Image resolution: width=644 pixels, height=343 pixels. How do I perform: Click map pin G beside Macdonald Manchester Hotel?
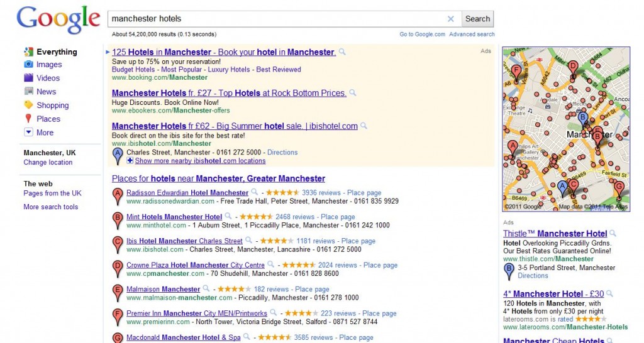pyautogui.click(x=118, y=338)
